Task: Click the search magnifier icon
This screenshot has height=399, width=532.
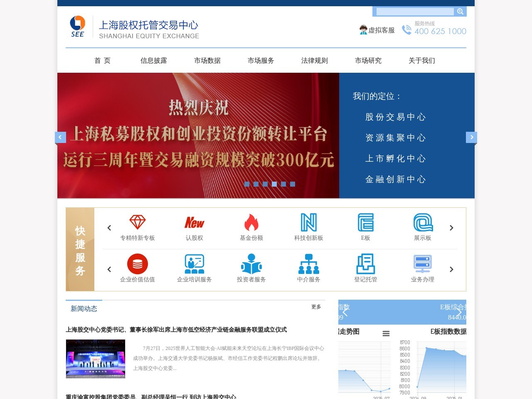Action: pyautogui.click(x=460, y=11)
